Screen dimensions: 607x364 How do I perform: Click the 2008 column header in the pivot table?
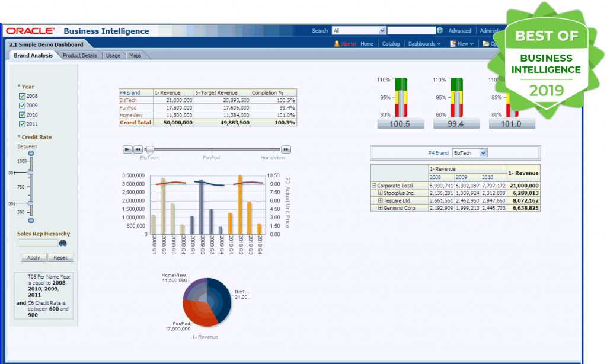tap(441, 177)
